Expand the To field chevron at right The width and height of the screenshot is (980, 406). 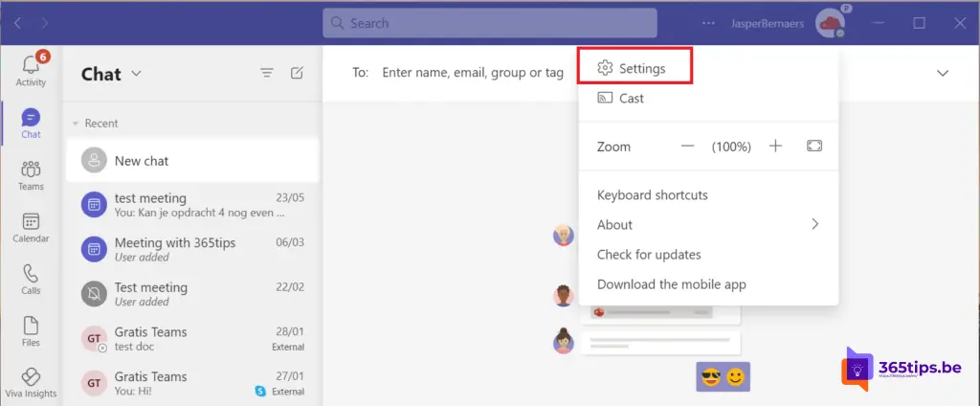pos(943,73)
